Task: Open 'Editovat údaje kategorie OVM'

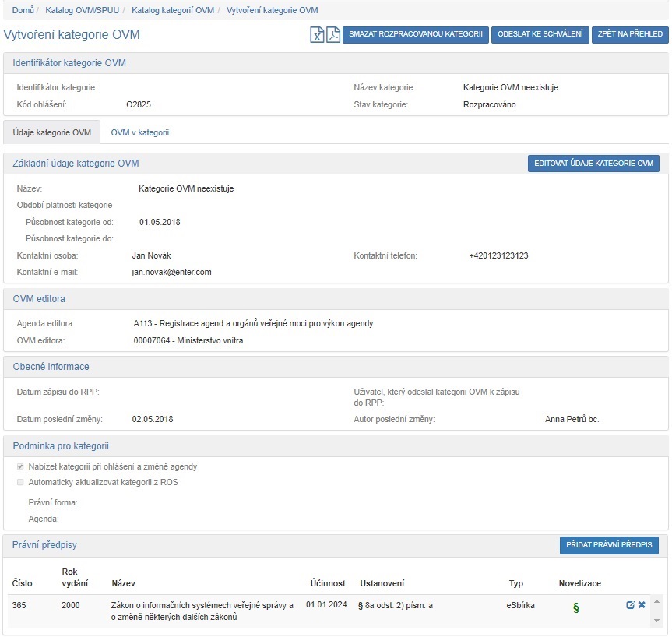Action: coord(593,164)
